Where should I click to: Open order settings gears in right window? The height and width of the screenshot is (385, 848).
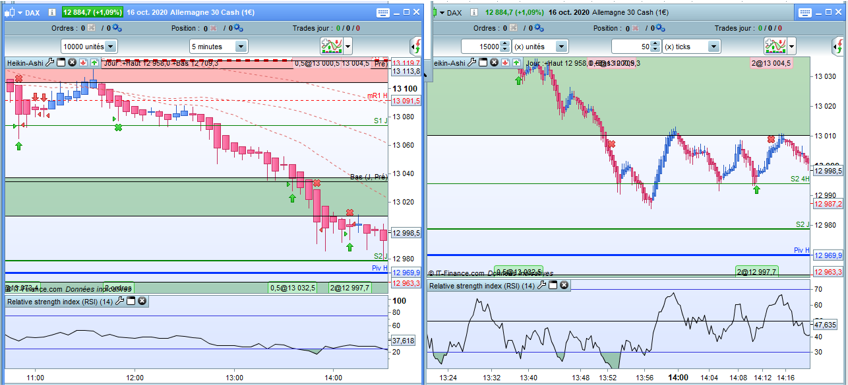click(540, 28)
